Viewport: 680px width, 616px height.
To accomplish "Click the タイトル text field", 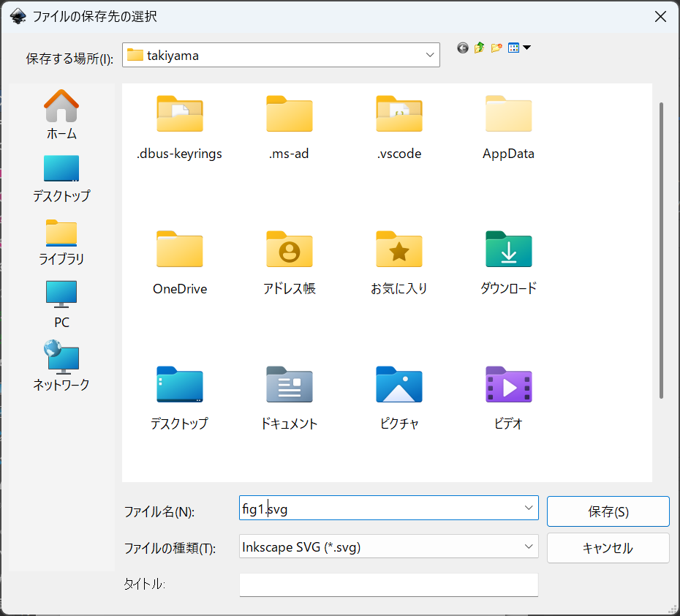I will pyautogui.click(x=388, y=585).
